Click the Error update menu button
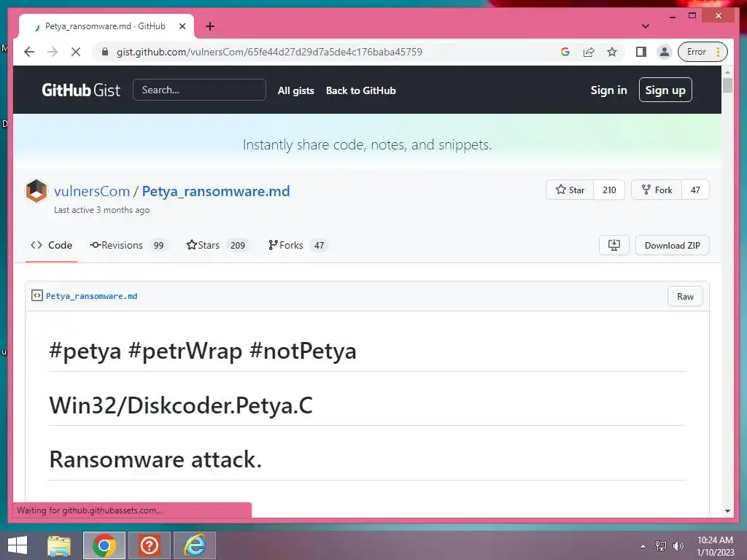 pyautogui.click(x=703, y=52)
